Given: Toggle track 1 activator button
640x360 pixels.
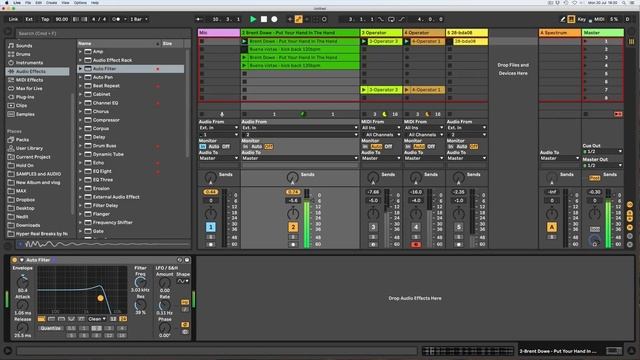Looking at the screenshot, I should click(211, 227).
